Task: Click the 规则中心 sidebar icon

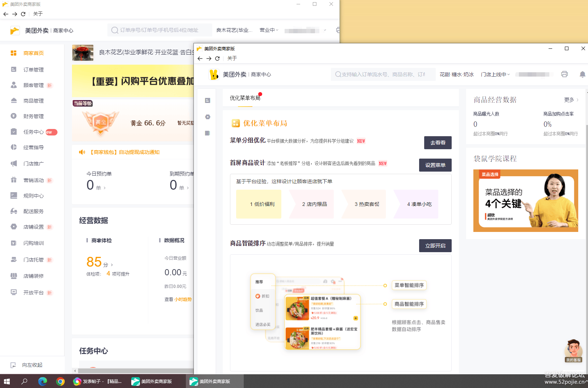Action: coord(14,195)
